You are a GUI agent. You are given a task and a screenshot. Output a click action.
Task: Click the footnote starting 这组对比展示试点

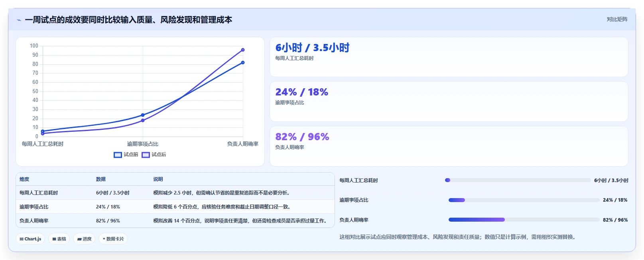458,237
